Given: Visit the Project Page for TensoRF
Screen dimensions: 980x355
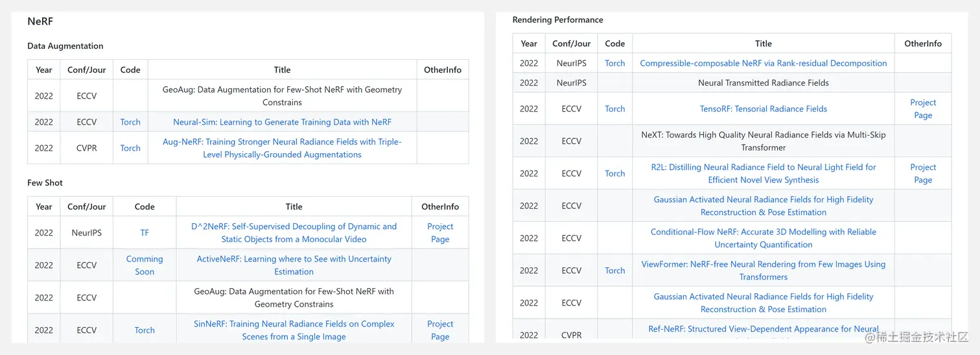Looking at the screenshot, I should 923,109.
